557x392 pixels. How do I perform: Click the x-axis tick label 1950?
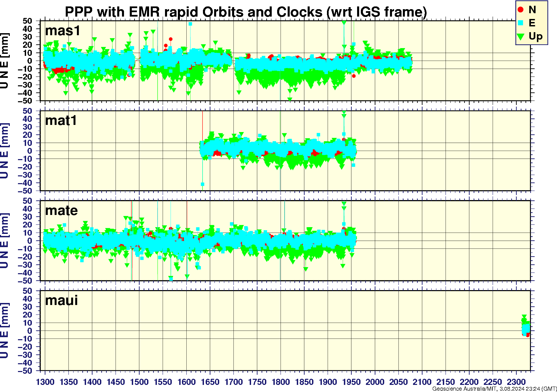pyautogui.click(x=351, y=382)
